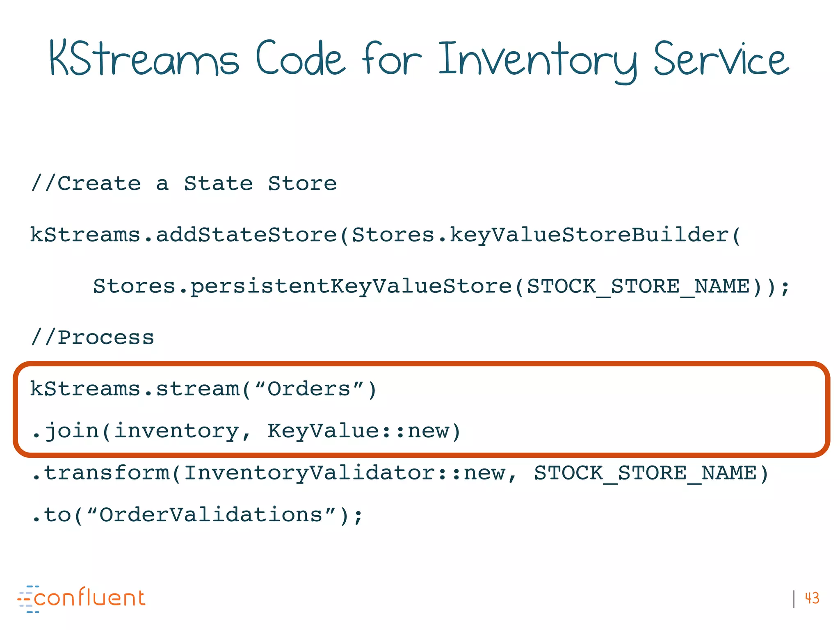The height and width of the screenshot is (630, 840).
Task: Click the Confluent logo
Action: 81,599
